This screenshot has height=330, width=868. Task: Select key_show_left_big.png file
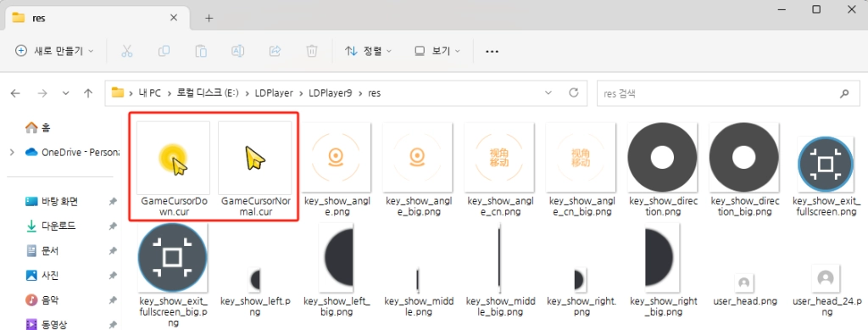tap(337, 271)
